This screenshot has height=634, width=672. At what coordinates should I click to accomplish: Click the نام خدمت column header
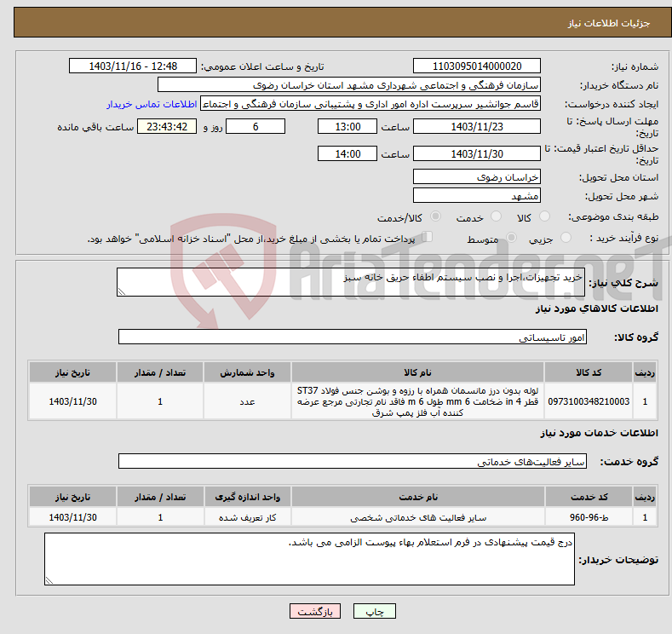point(418,497)
